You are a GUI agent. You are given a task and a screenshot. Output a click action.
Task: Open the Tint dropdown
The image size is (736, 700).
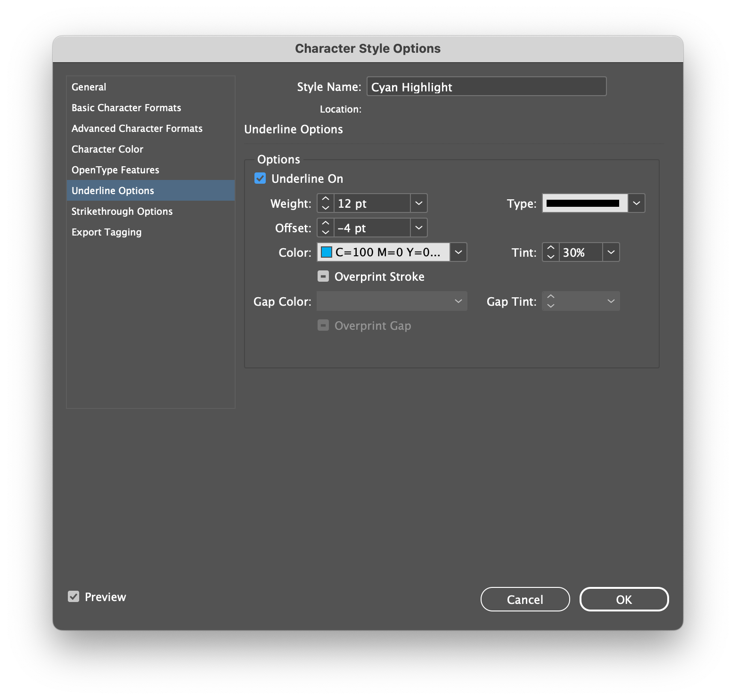(611, 252)
